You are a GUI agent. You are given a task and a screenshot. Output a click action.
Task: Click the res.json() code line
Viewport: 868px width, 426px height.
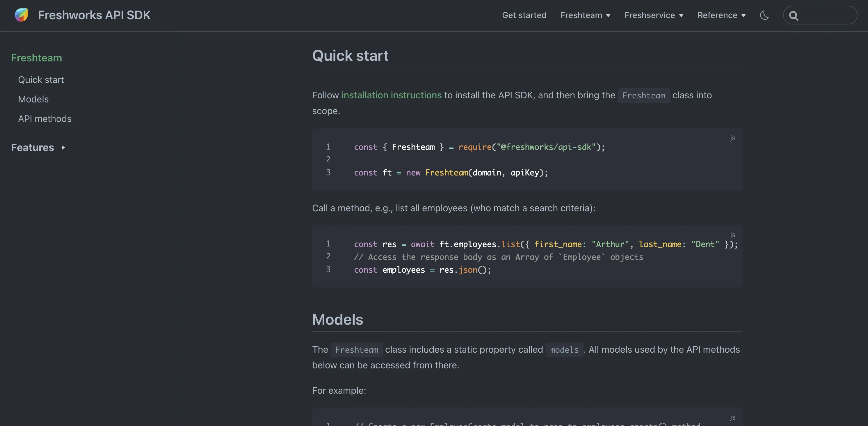[x=422, y=270]
